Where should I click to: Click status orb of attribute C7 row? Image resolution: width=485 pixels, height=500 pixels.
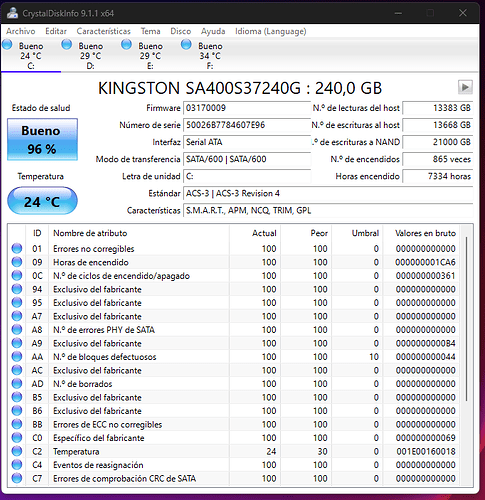click(17, 478)
